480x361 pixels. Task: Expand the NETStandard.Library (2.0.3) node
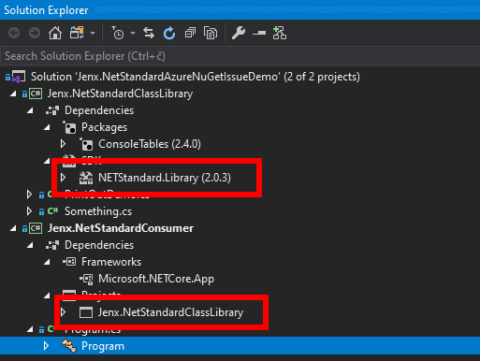point(63,178)
